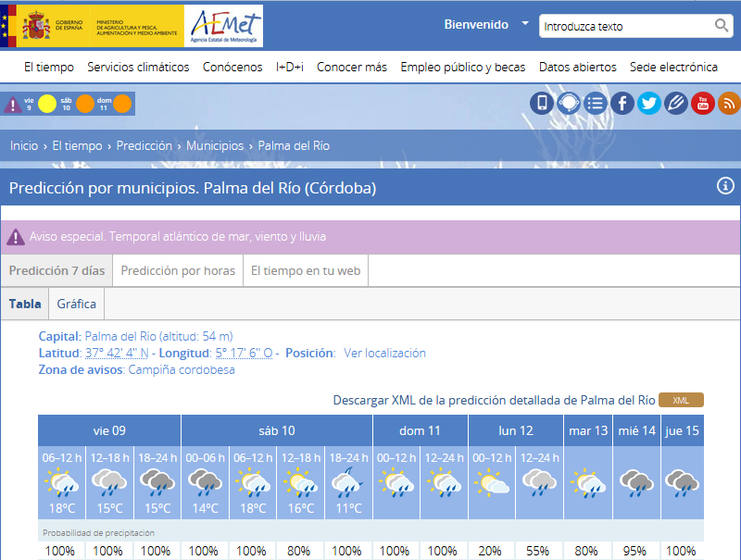Open the Servicios climáticos menu
The image size is (741, 560).
coord(138,67)
